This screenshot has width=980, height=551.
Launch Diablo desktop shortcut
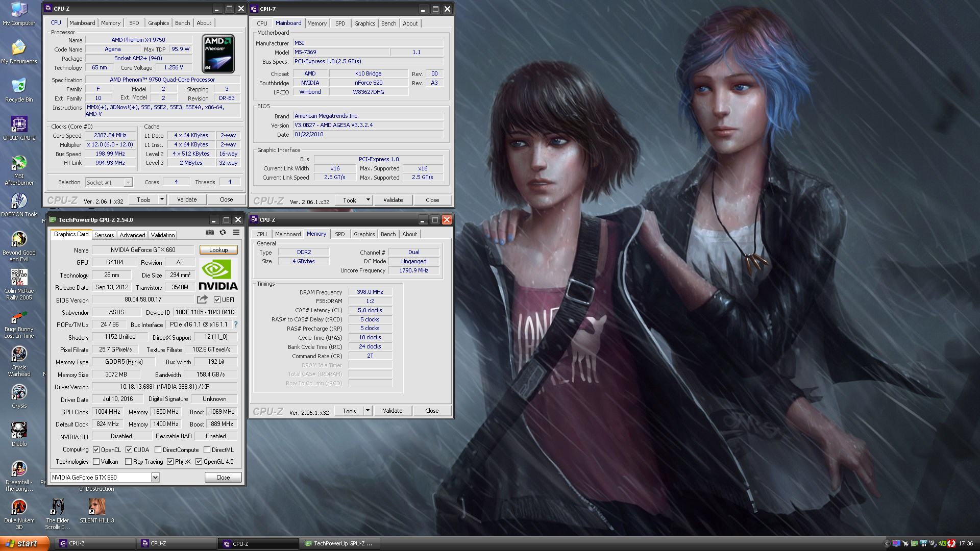click(x=19, y=435)
